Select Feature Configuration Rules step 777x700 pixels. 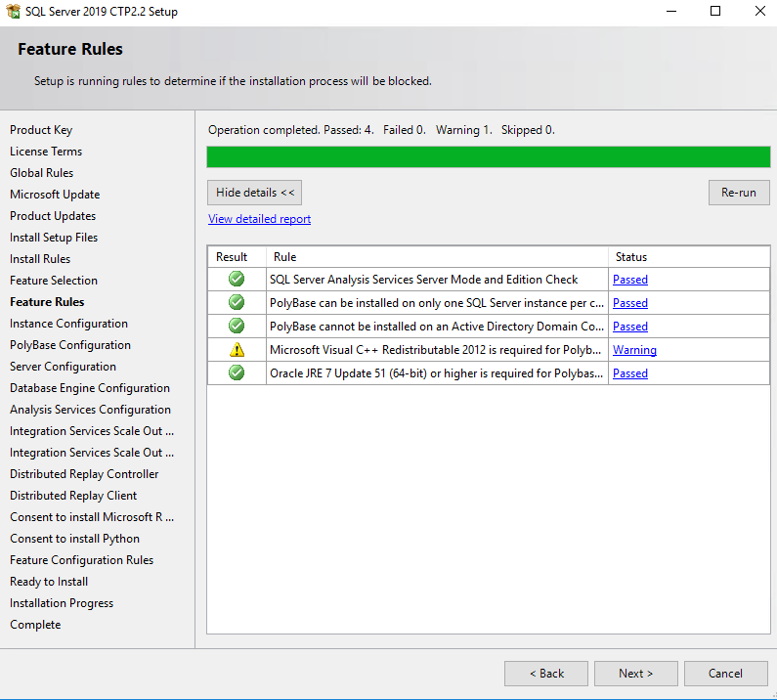(82, 560)
